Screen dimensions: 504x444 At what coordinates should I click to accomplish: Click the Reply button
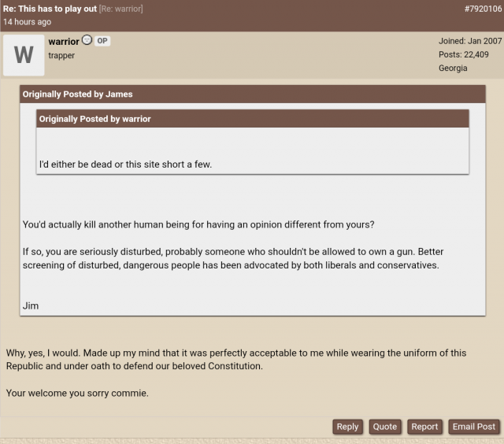coord(347,427)
